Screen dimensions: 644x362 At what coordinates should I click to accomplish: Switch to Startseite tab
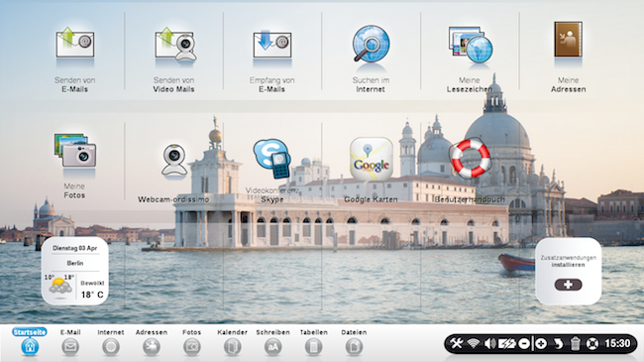[30, 342]
